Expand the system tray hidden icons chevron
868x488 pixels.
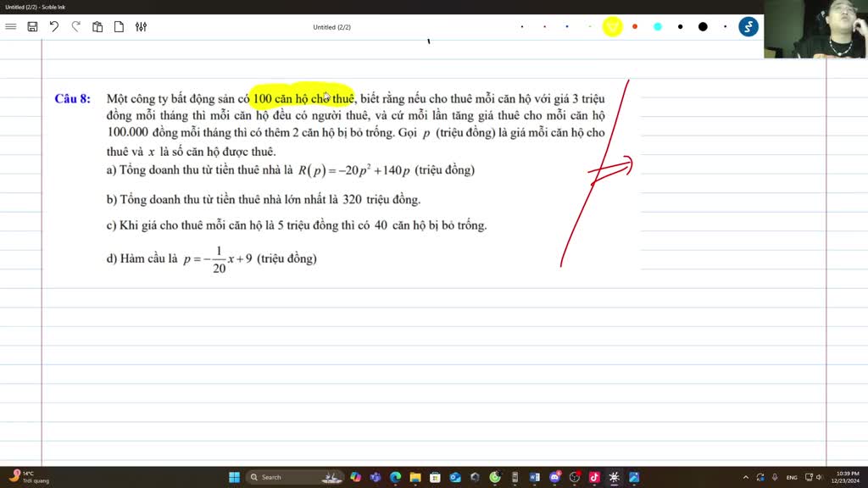(x=746, y=477)
